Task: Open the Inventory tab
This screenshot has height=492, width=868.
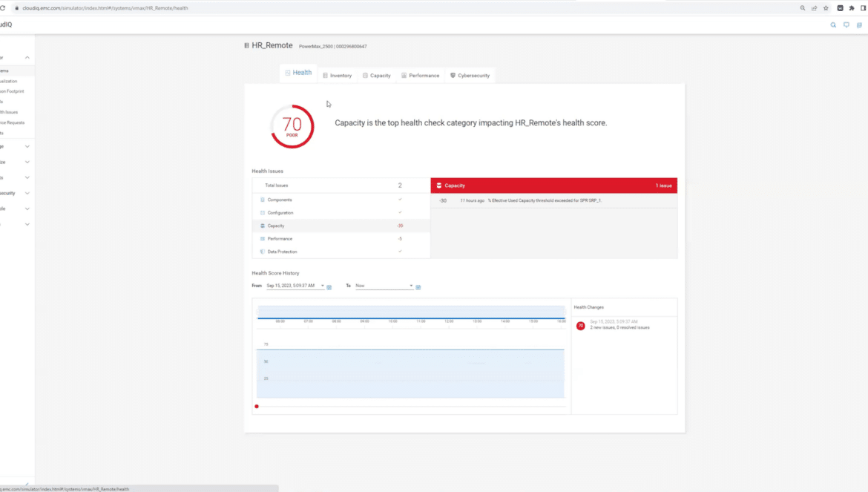Action: [337, 75]
